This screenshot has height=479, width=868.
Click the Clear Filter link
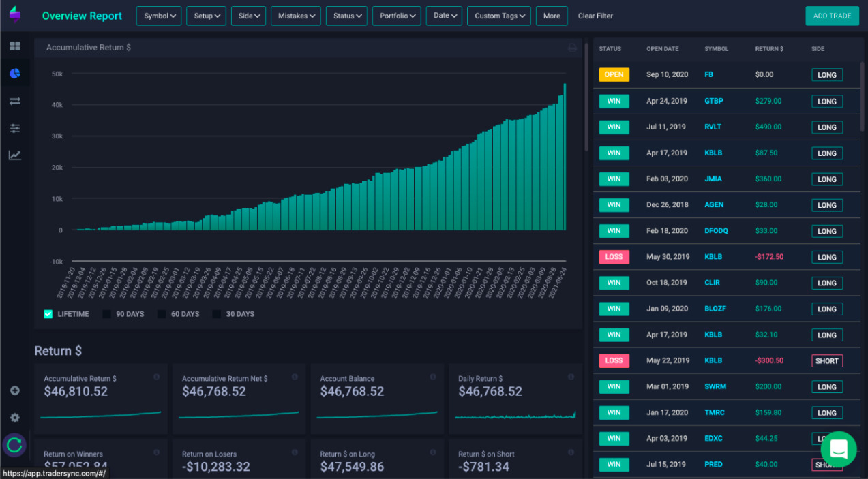(x=595, y=16)
